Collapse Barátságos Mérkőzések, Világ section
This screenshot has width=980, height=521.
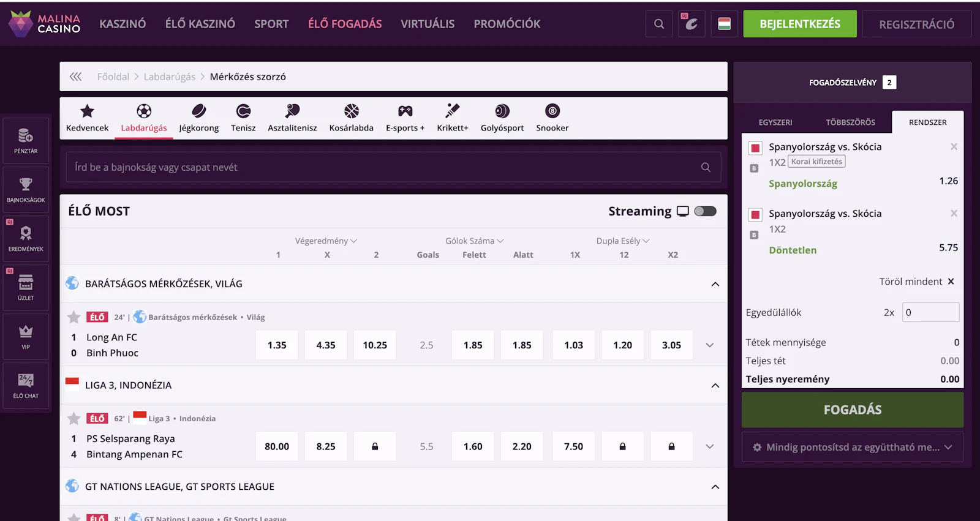tap(715, 284)
